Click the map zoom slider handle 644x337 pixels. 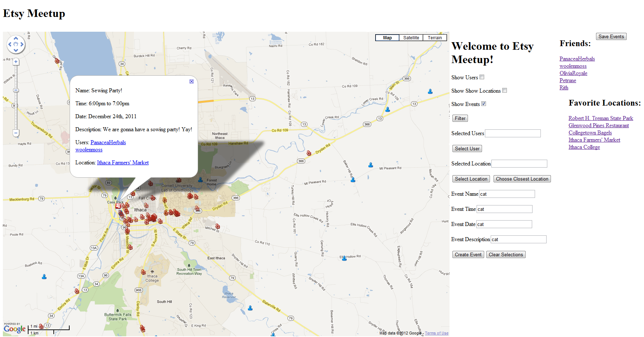16,90
